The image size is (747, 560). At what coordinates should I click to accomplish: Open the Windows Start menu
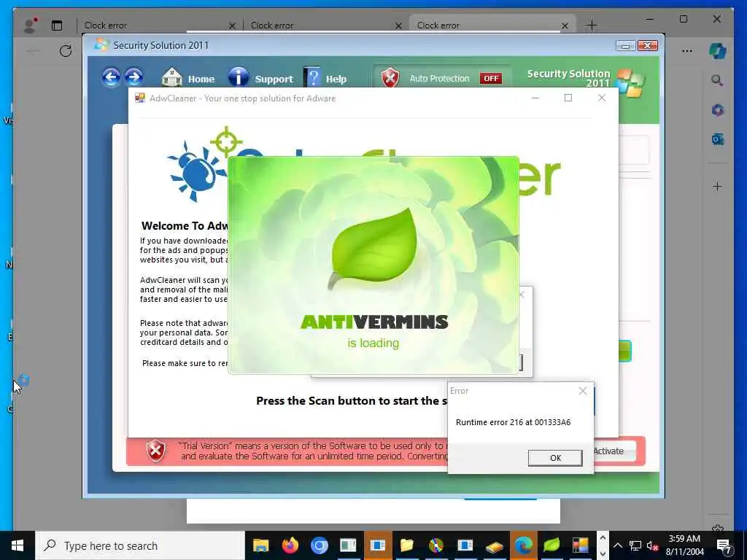coord(18,545)
